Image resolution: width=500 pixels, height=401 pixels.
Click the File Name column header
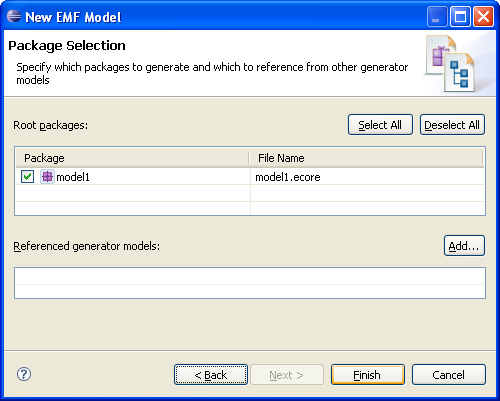(x=366, y=158)
